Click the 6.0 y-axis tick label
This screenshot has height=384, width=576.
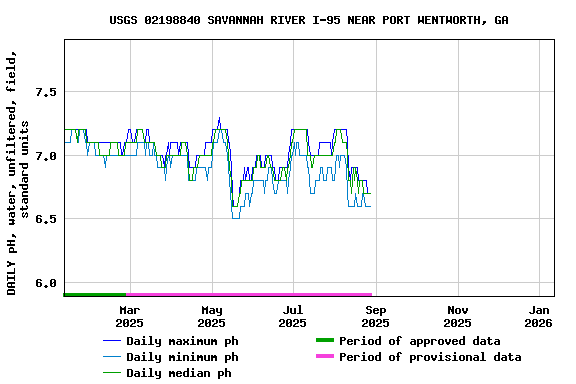click(x=46, y=283)
